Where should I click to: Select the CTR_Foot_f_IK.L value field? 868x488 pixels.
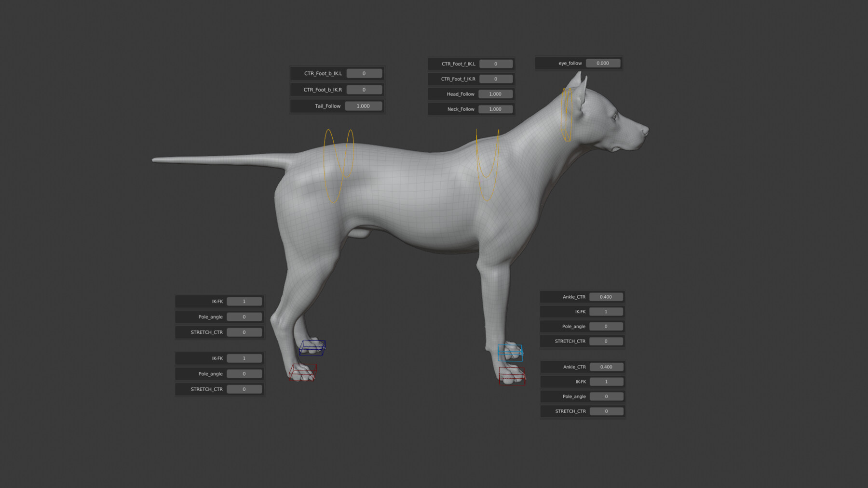click(496, 63)
